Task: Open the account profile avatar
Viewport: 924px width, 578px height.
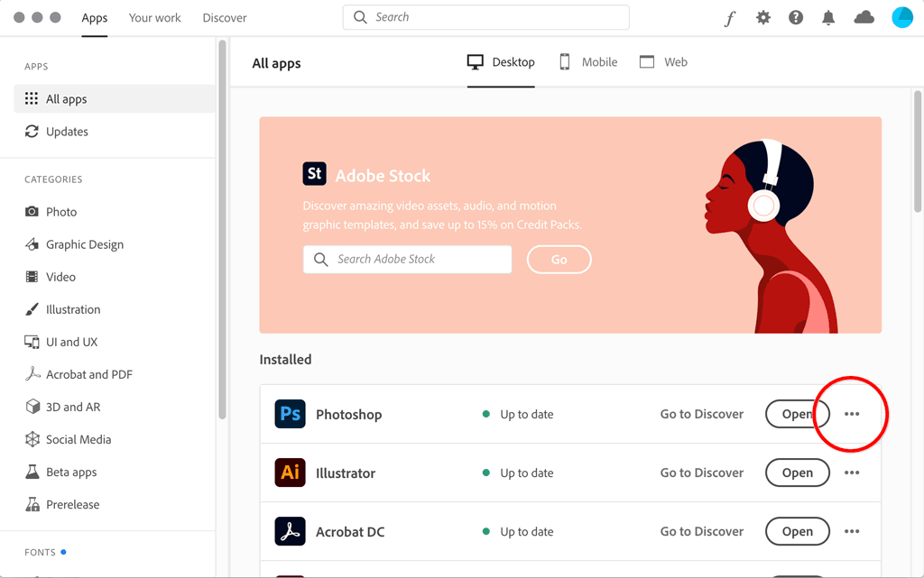Action: (x=902, y=18)
